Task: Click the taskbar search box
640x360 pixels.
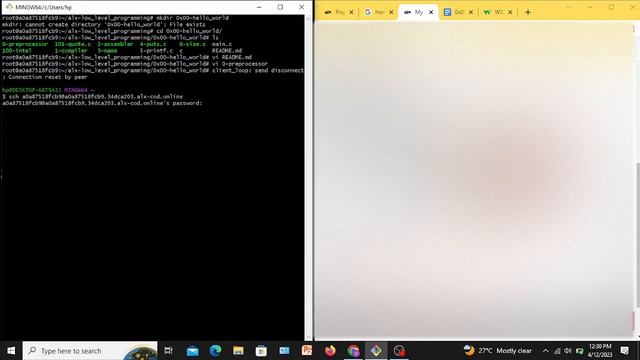Action: point(90,351)
